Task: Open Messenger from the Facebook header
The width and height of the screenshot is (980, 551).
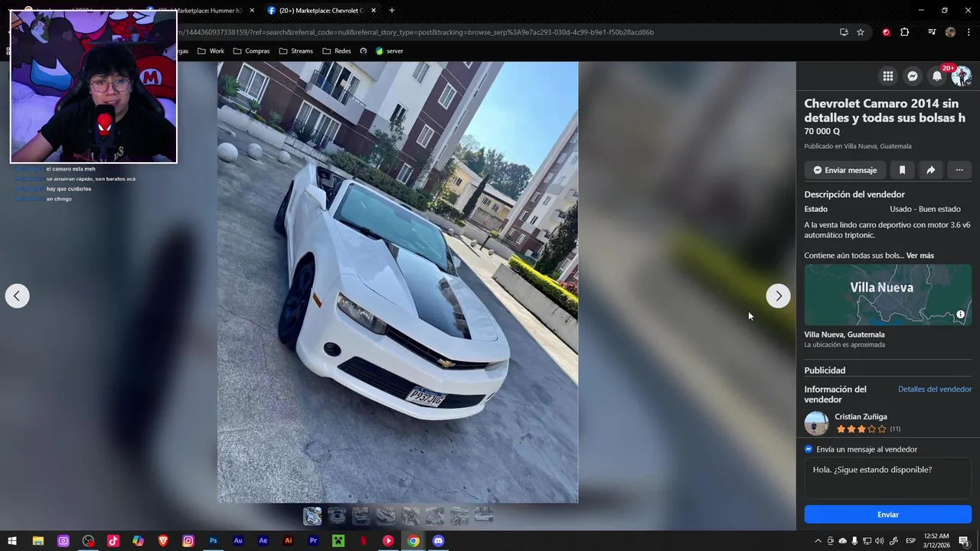Action: tap(913, 76)
